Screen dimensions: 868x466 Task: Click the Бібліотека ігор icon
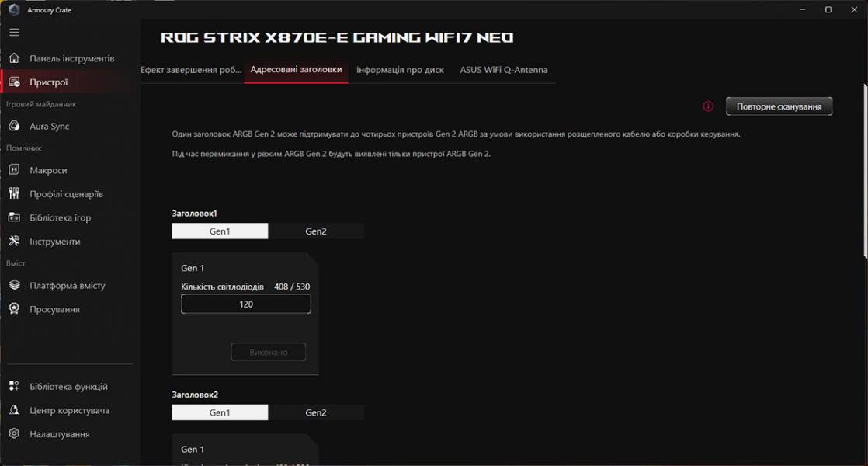[x=15, y=217]
